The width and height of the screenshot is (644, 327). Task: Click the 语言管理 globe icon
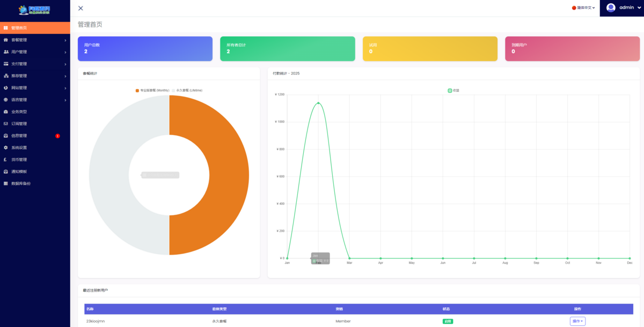point(6,100)
